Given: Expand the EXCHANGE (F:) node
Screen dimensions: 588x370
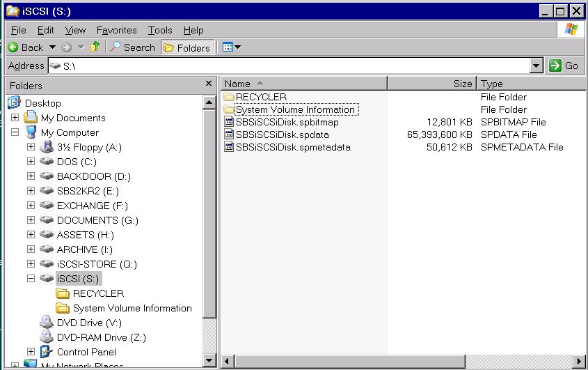Looking at the screenshot, I should (x=31, y=206).
